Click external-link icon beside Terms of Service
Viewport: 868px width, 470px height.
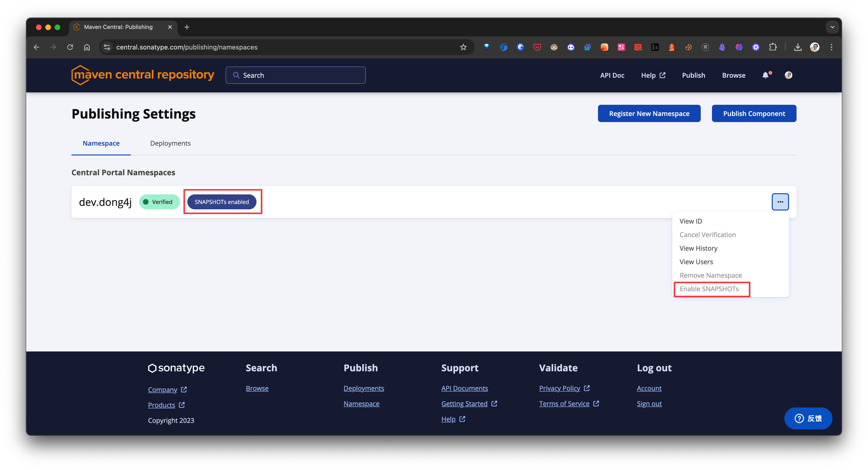[x=596, y=403]
